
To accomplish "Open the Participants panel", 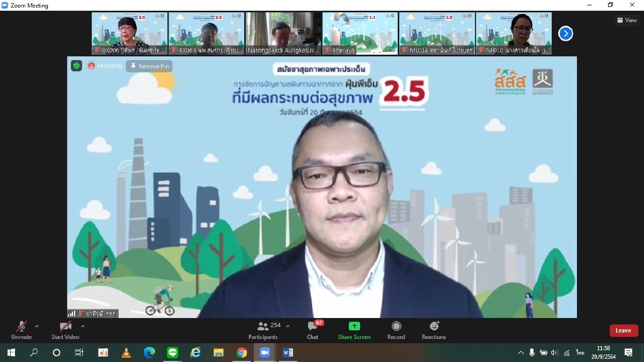I will (263, 330).
